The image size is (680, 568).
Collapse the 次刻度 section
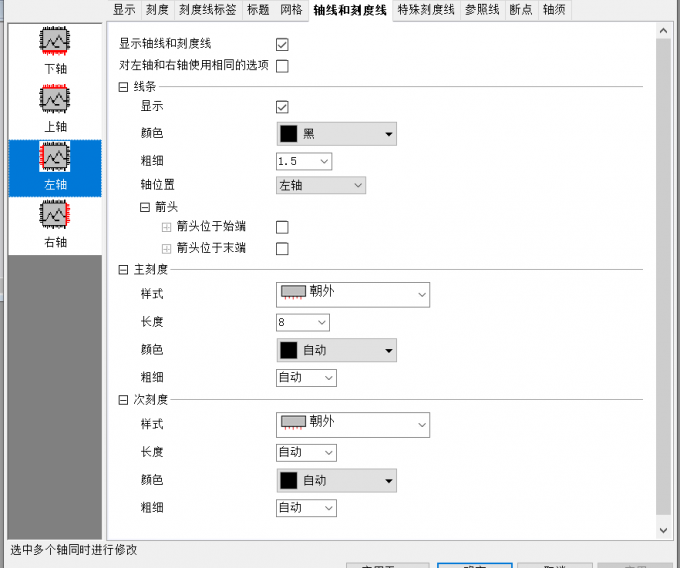(x=123, y=400)
